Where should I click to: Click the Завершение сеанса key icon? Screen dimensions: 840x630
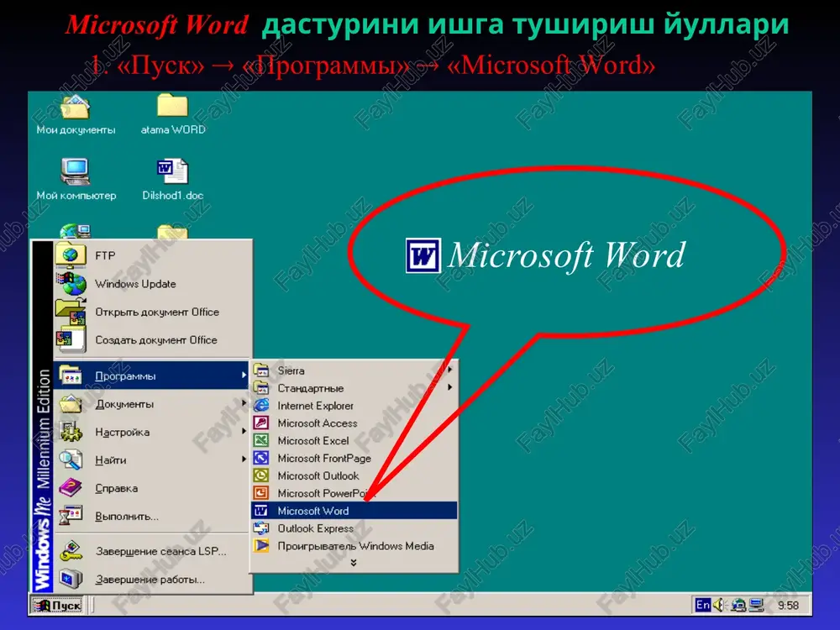point(71,551)
